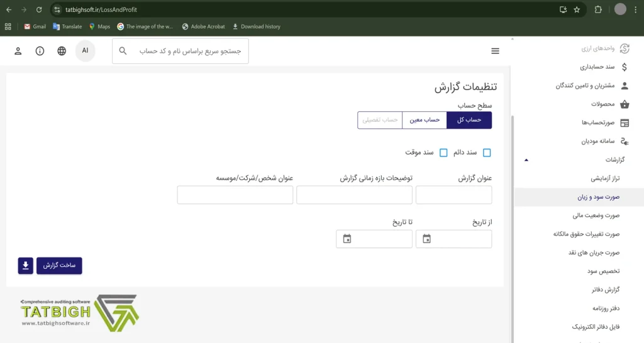Click the download icon button beside ساخت گزارش
Image resolution: width=644 pixels, height=343 pixels.
click(x=26, y=266)
